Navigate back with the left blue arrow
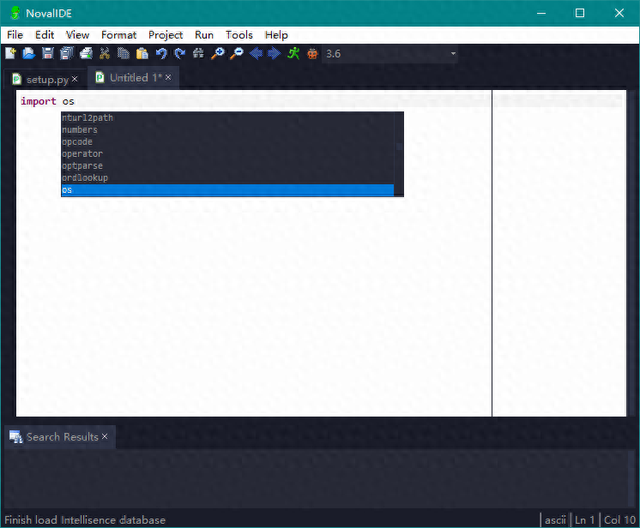Screen dimensions: 640x528 (x=256, y=53)
